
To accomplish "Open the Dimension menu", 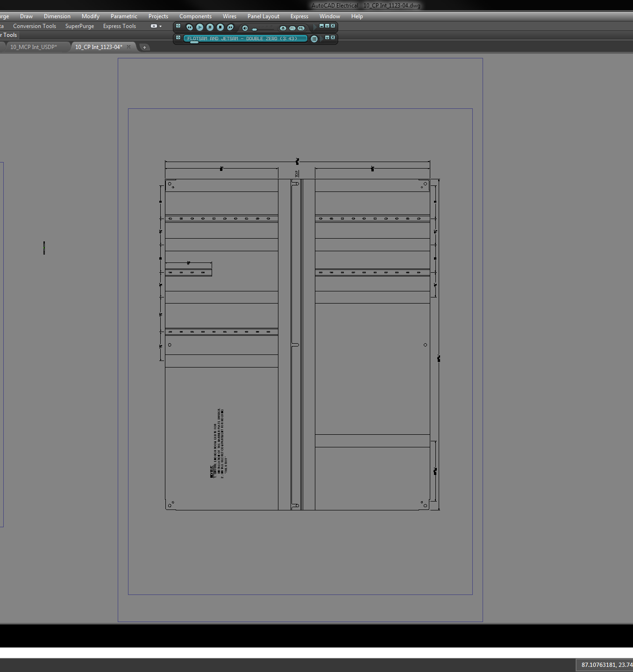I will (x=57, y=16).
